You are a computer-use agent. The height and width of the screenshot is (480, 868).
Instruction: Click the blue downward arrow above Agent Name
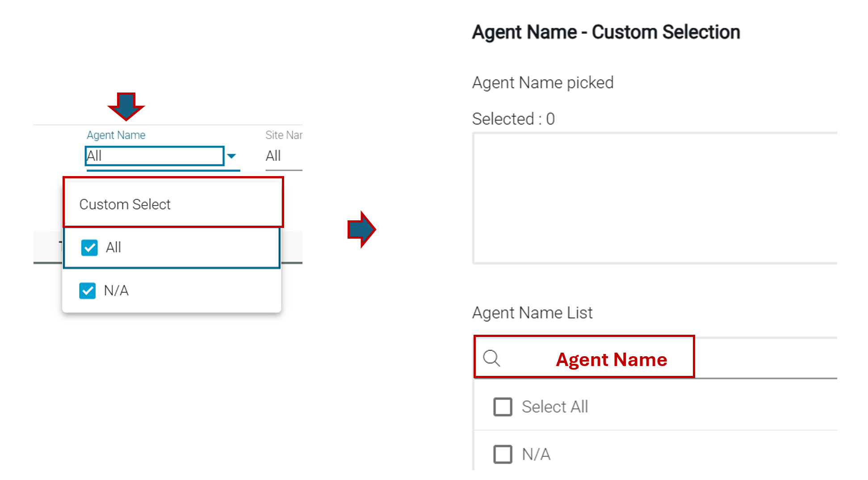tap(126, 105)
